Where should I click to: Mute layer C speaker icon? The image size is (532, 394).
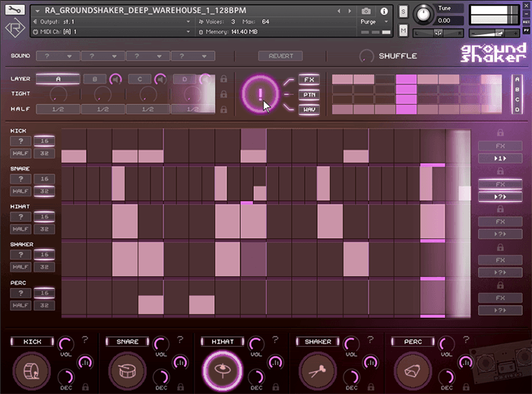[160, 79]
